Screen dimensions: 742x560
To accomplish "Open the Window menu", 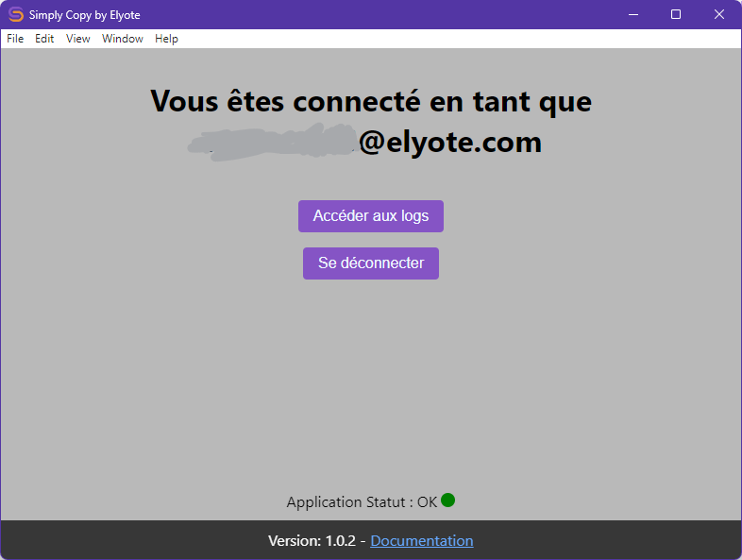I will point(123,39).
